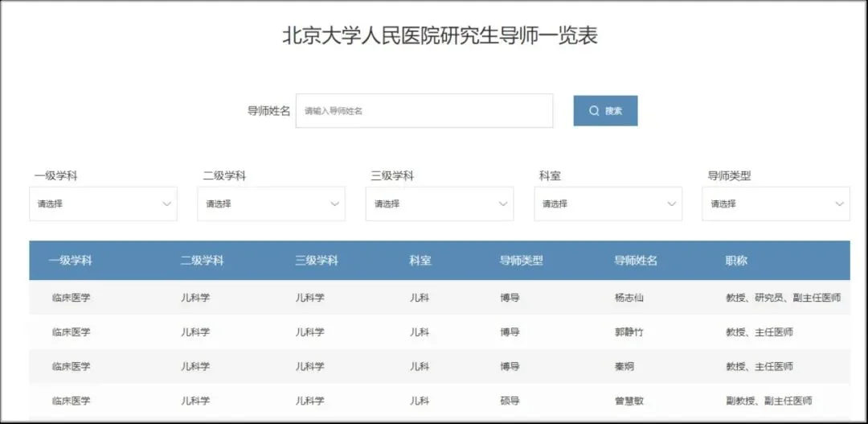Select the 职称 table column header
868x424 pixels.
[737, 261]
